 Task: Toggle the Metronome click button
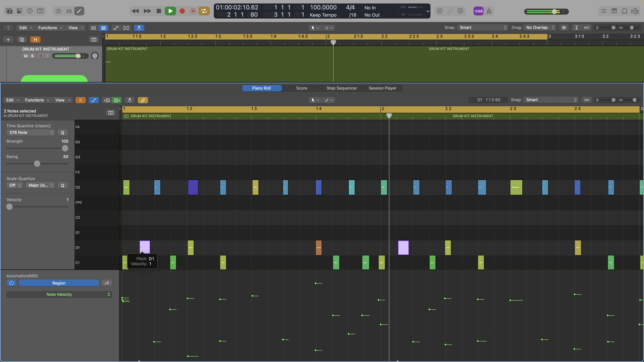(489, 11)
